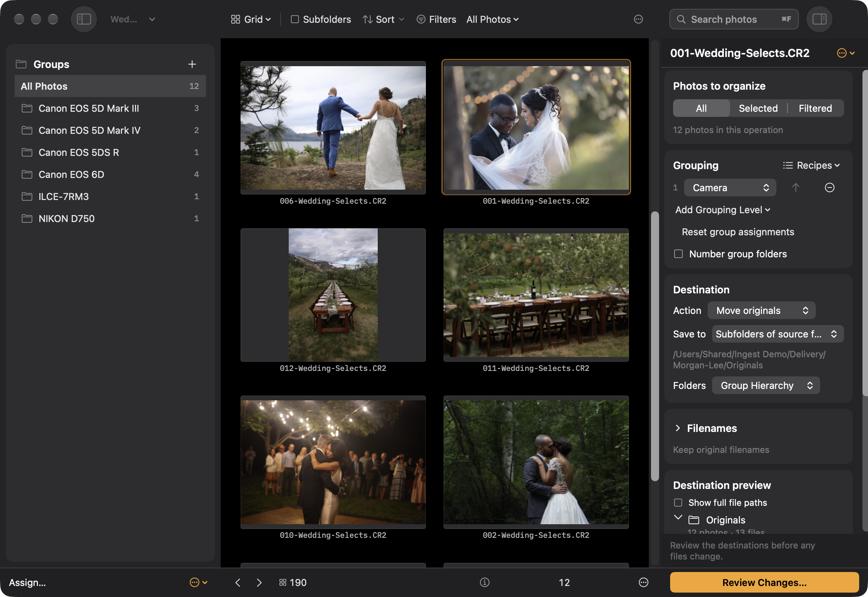This screenshot has width=868, height=597.
Task: Check Number group folders option
Action: click(x=678, y=254)
